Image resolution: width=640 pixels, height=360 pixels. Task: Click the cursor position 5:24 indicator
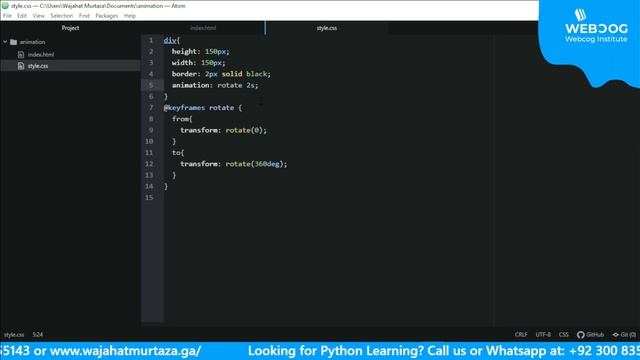pos(38,335)
